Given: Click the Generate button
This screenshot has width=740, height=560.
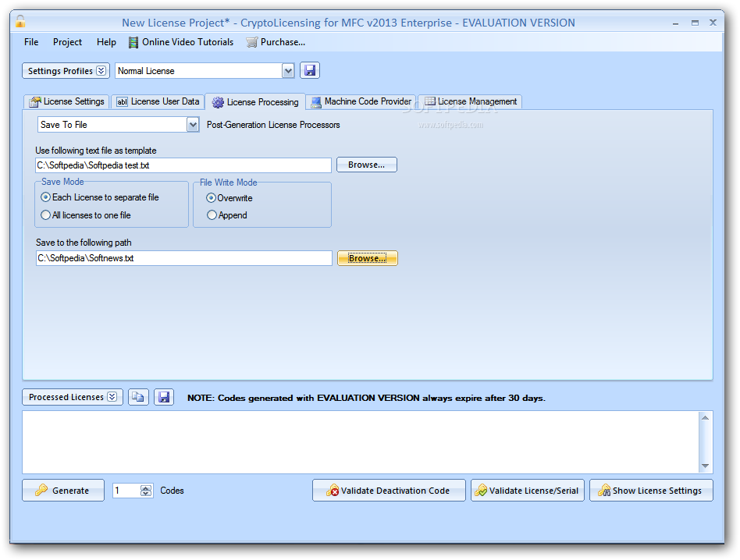Looking at the screenshot, I should [63, 491].
